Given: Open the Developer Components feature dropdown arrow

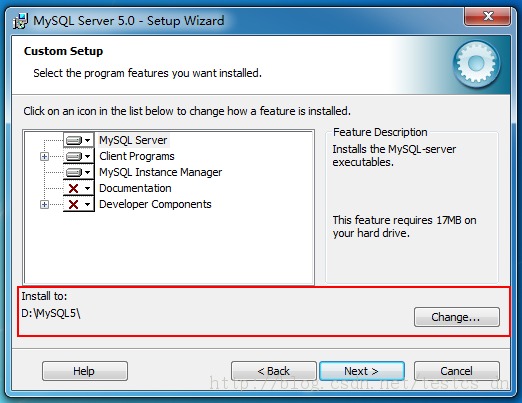Looking at the screenshot, I should 88,204.
